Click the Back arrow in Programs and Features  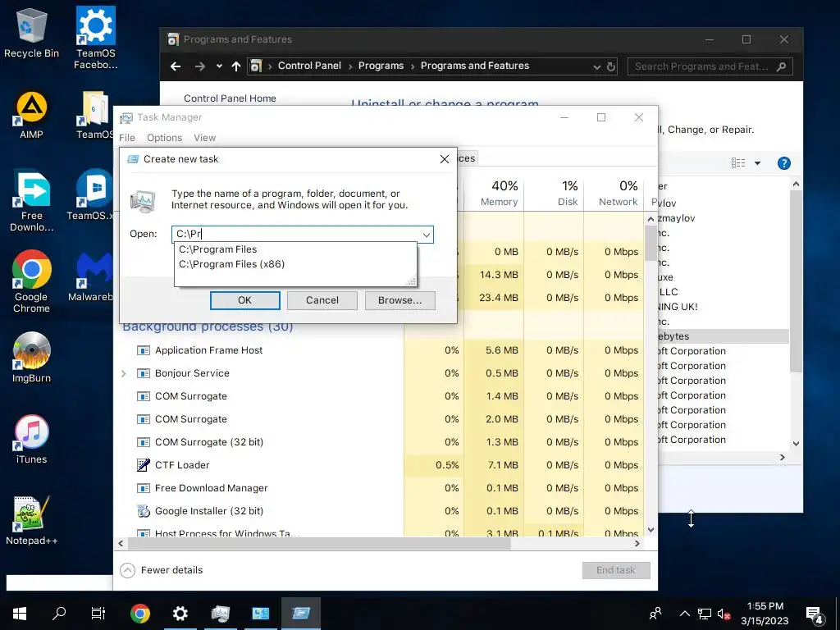pyautogui.click(x=176, y=66)
